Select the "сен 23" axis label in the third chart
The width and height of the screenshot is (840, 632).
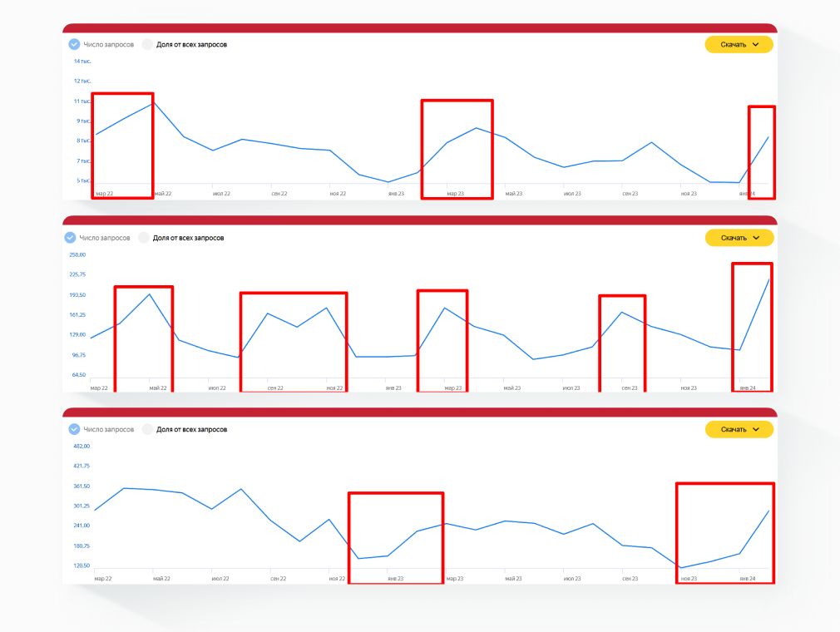point(630,579)
